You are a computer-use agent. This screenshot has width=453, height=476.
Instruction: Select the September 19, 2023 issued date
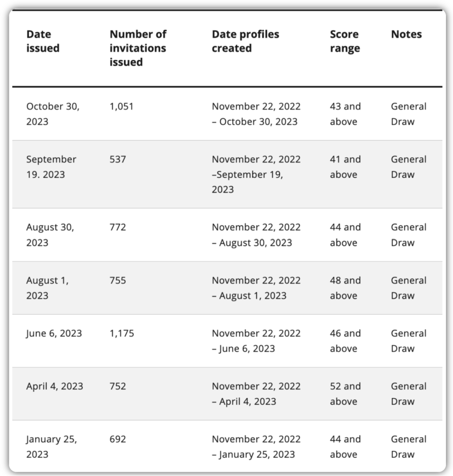tap(51, 166)
